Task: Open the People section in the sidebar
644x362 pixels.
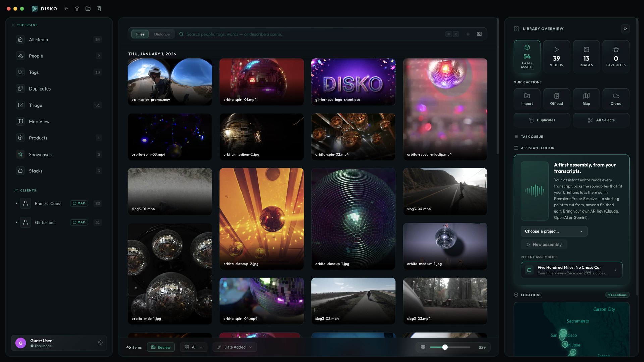Action: (x=59, y=56)
